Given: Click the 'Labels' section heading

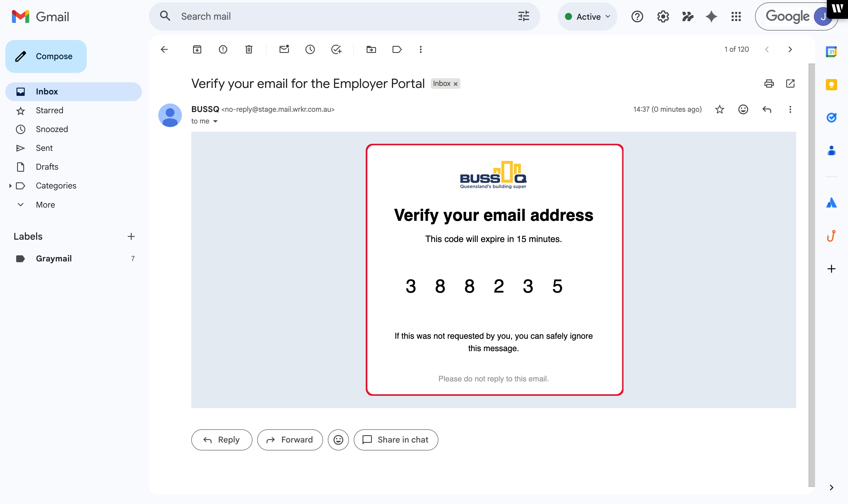Looking at the screenshot, I should coord(28,236).
